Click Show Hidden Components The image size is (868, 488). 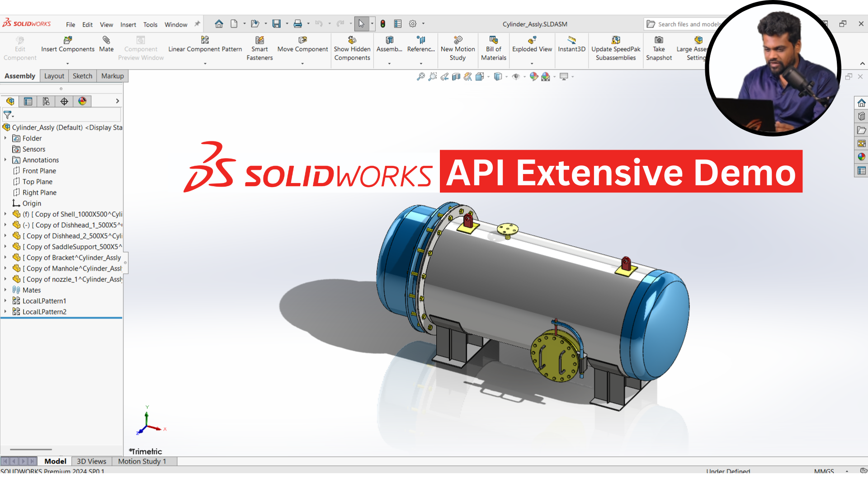pyautogui.click(x=352, y=48)
